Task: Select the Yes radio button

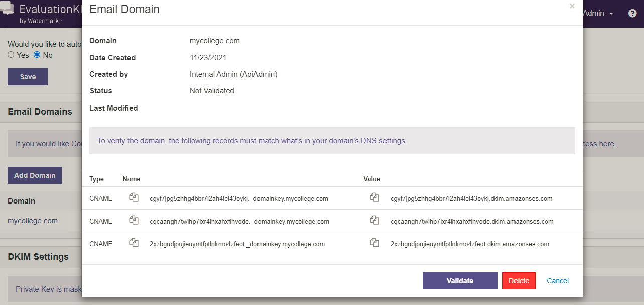Action: coord(11,55)
